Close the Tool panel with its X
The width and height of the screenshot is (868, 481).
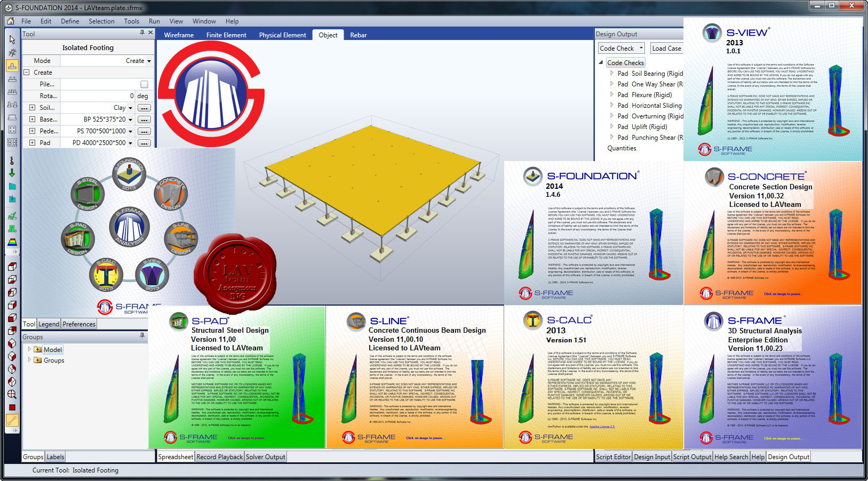pyautogui.click(x=150, y=33)
